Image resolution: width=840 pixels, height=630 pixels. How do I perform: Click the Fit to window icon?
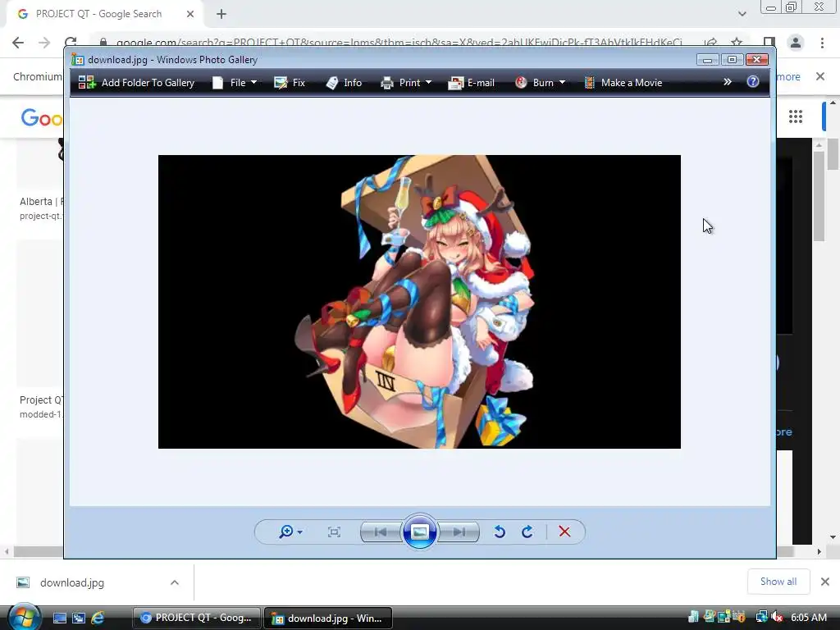(334, 532)
